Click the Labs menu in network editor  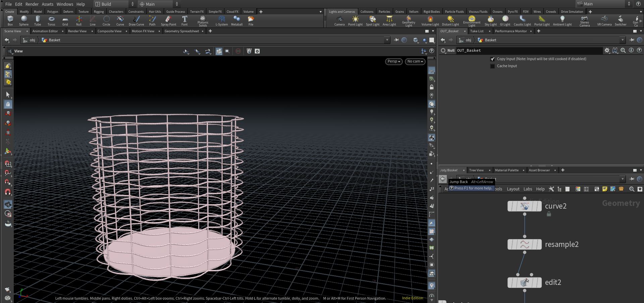[x=528, y=189]
